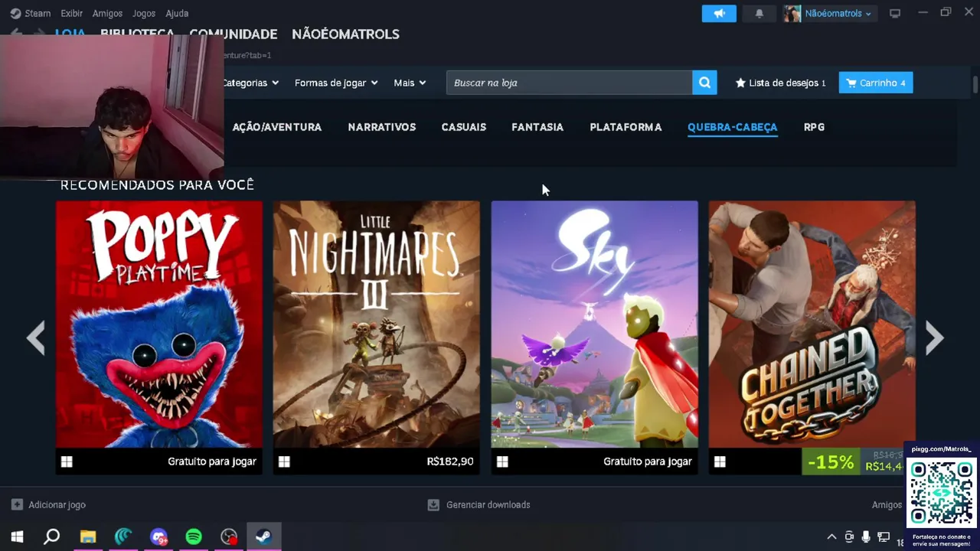Expand the Categorias dropdown
980x551 pixels.
(251, 83)
